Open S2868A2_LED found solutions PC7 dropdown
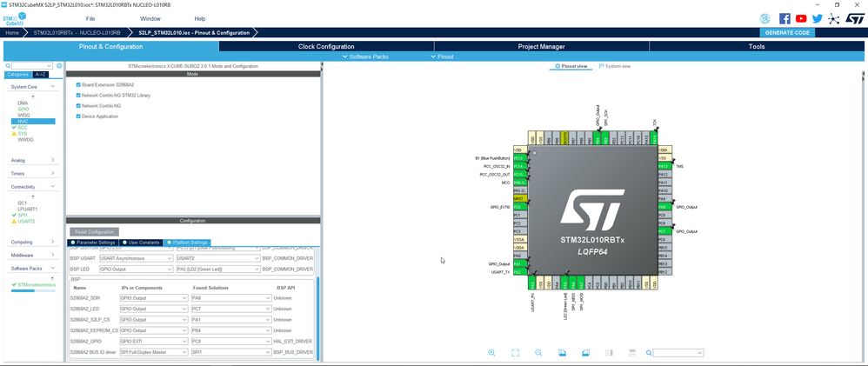Screen dimensions: 868x366 231,309
